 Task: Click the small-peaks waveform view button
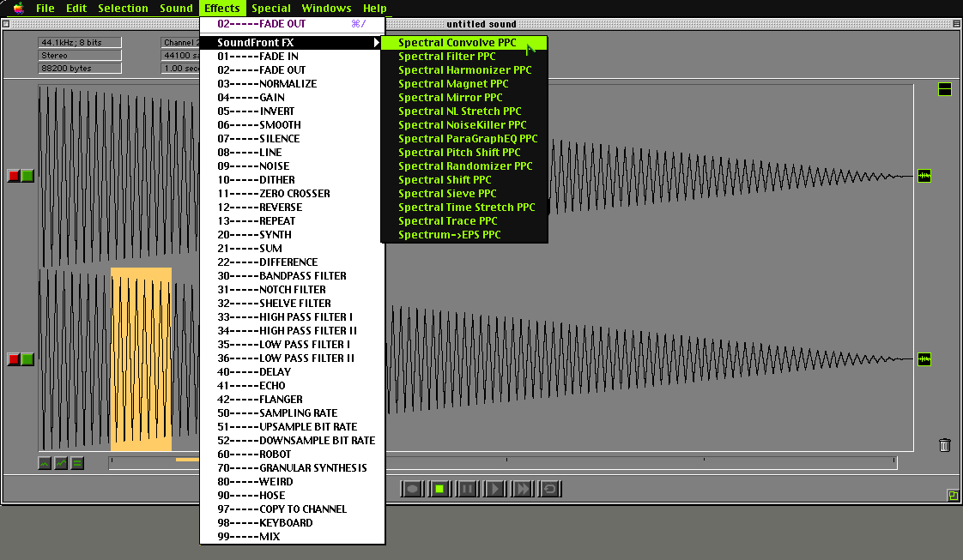pyautogui.click(x=45, y=463)
